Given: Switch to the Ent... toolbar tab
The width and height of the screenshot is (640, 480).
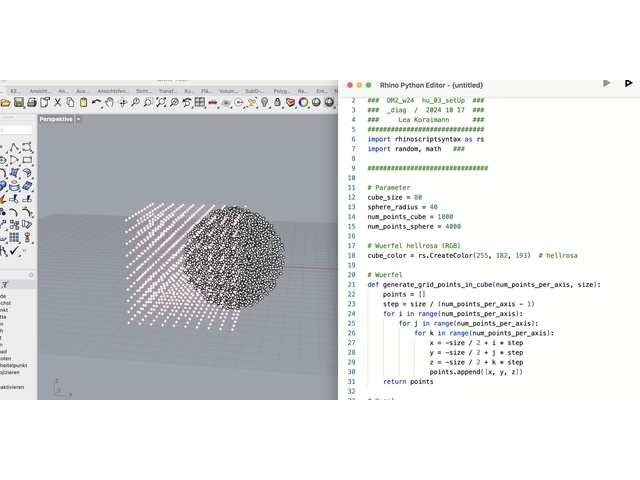Looking at the screenshot, I should click(322, 91).
